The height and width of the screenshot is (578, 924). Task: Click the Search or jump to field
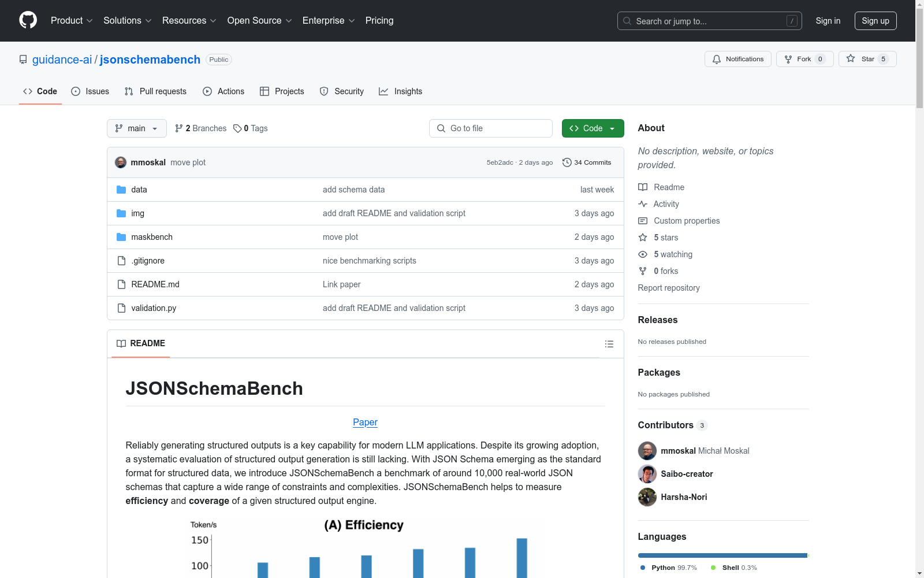(710, 21)
